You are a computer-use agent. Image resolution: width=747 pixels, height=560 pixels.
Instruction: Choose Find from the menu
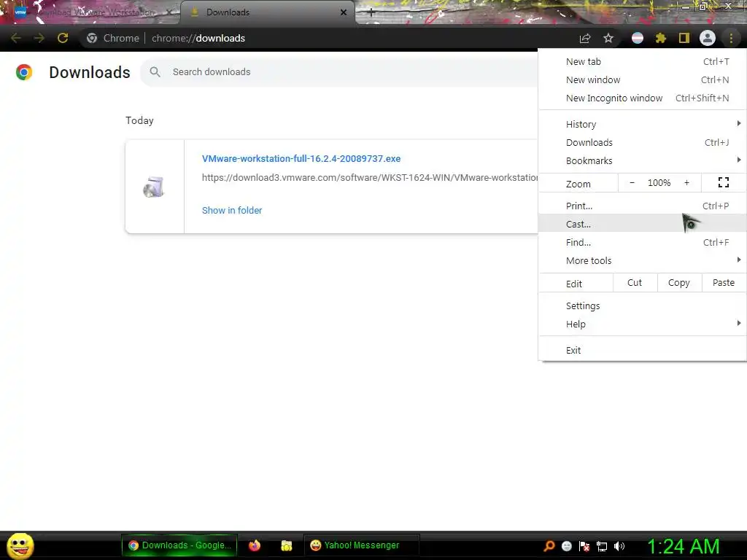pyautogui.click(x=642, y=242)
